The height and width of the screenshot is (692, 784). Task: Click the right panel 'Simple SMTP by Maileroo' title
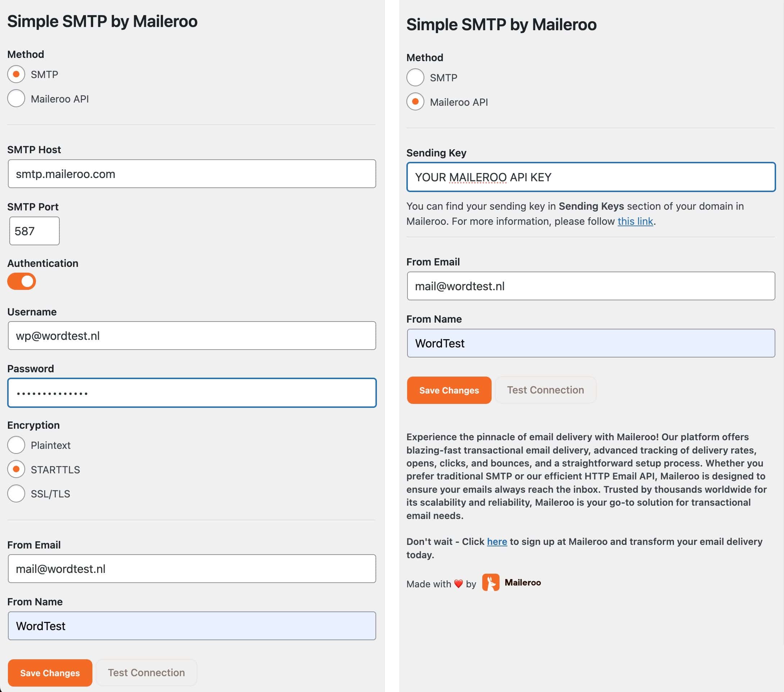(501, 24)
